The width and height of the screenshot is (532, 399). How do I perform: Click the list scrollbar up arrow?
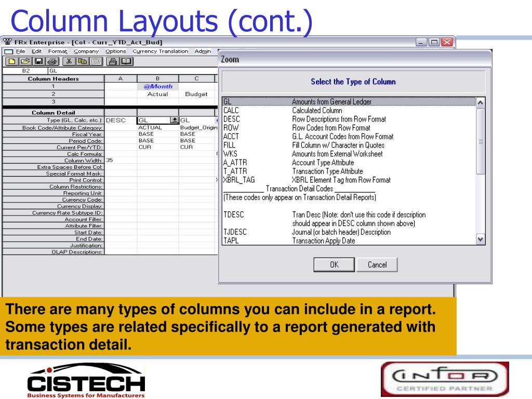[x=481, y=103]
